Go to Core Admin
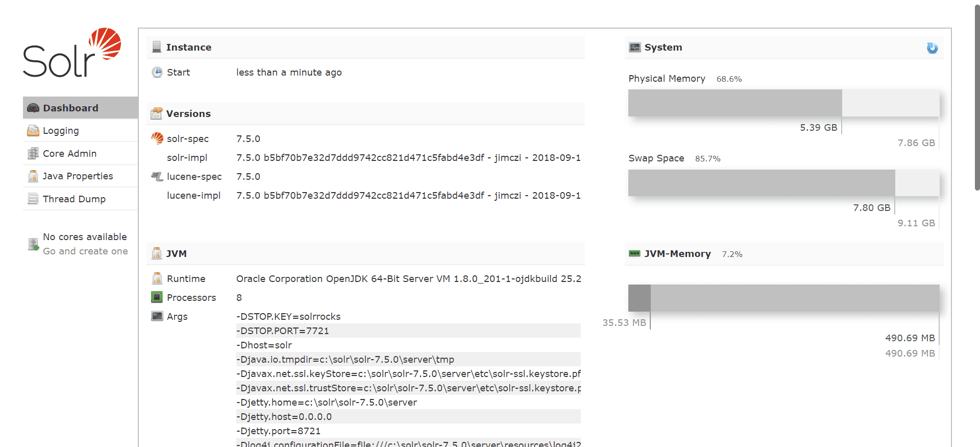 (x=80, y=153)
